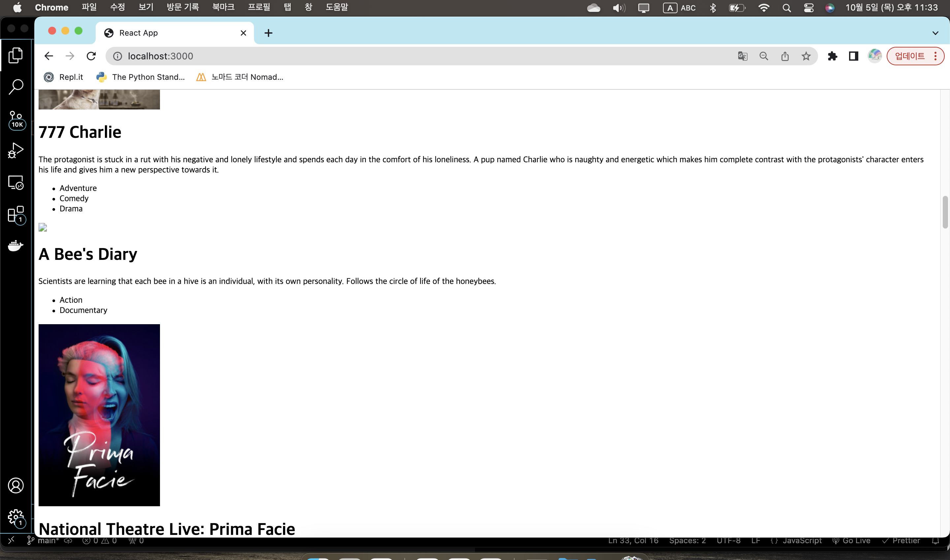Bookmark this page with star icon
The image size is (950, 560).
[x=806, y=56]
